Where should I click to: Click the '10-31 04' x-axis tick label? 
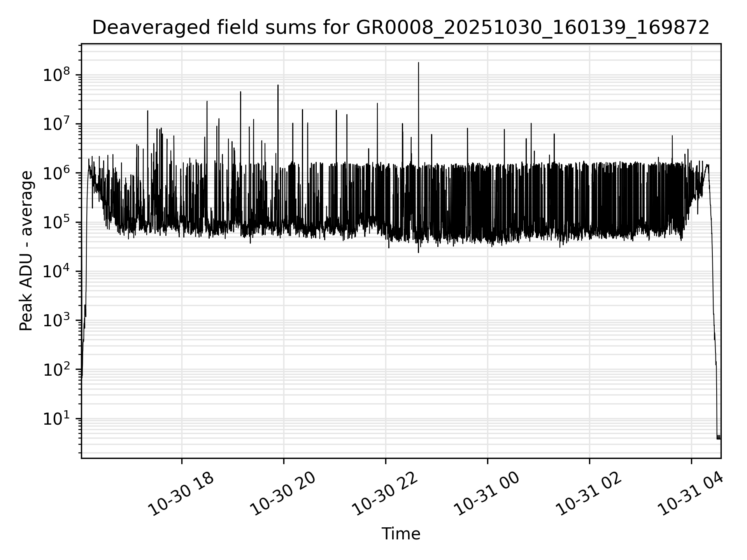point(691,494)
